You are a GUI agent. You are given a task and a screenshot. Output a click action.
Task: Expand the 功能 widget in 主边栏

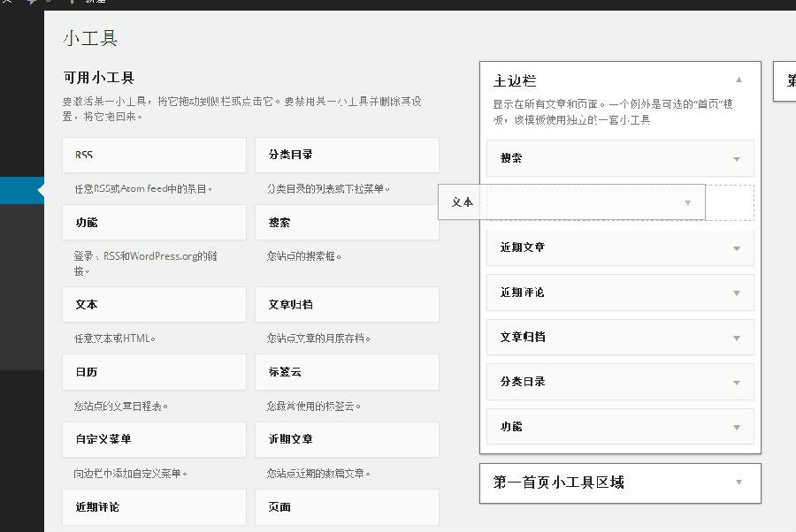click(736, 427)
